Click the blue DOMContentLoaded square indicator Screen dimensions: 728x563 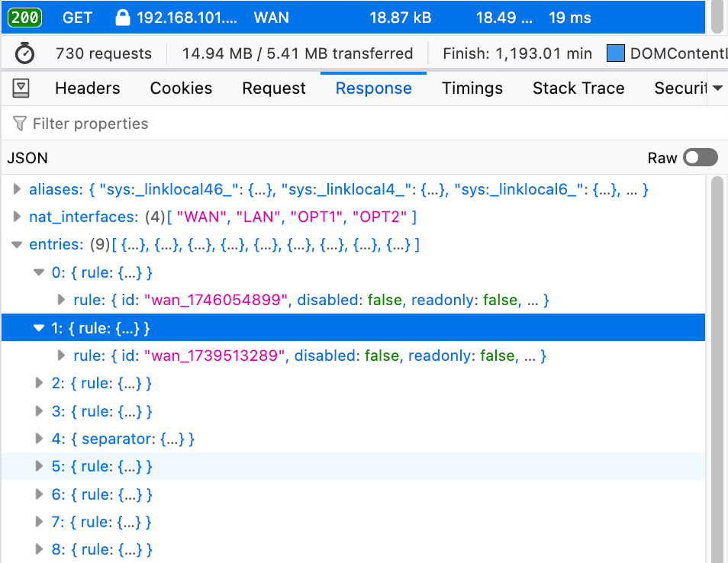tap(615, 53)
